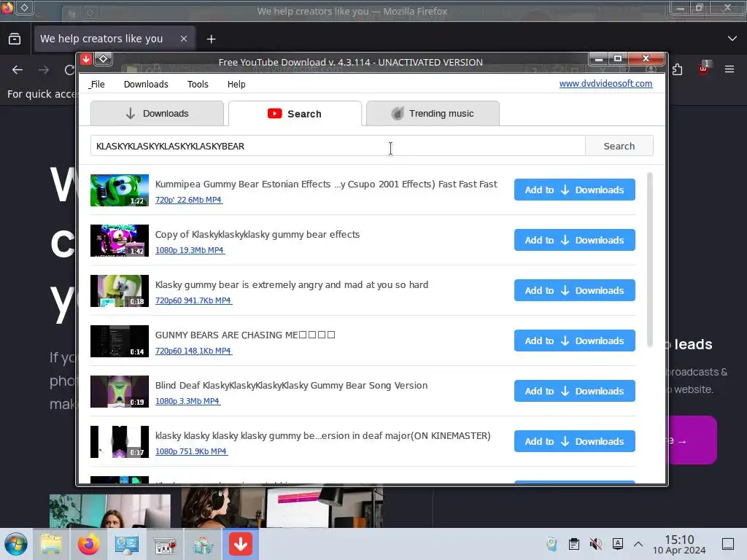Click the Firefox window diamond icon in title bar
Screen dimensions: 747x560
click(x=24, y=7)
